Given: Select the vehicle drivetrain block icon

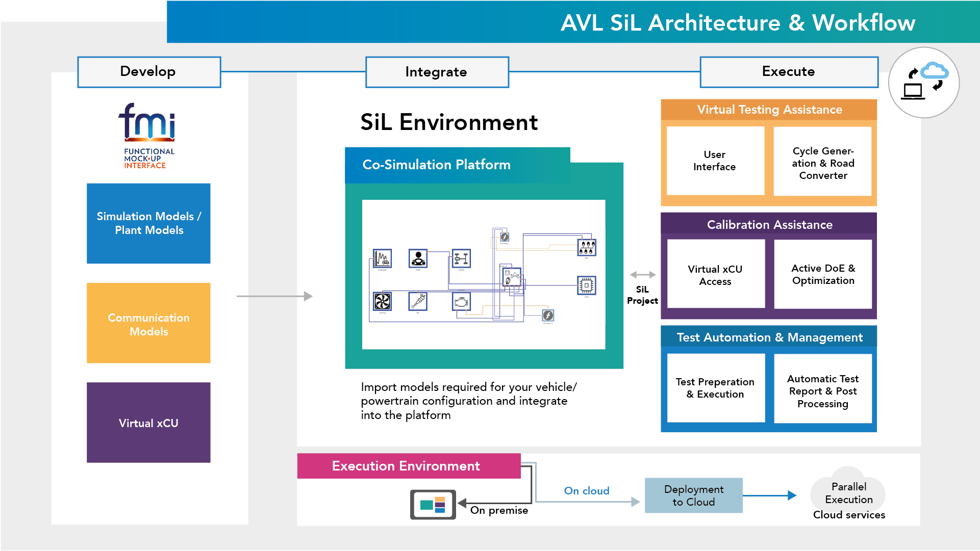Looking at the screenshot, I should (x=461, y=258).
